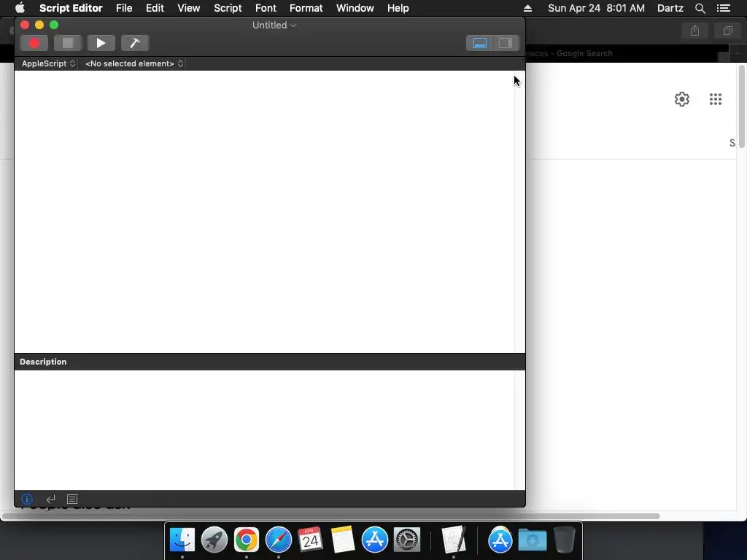This screenshot has height=560, width=747.
Task: Open the File menu
Action: [124, 8]
